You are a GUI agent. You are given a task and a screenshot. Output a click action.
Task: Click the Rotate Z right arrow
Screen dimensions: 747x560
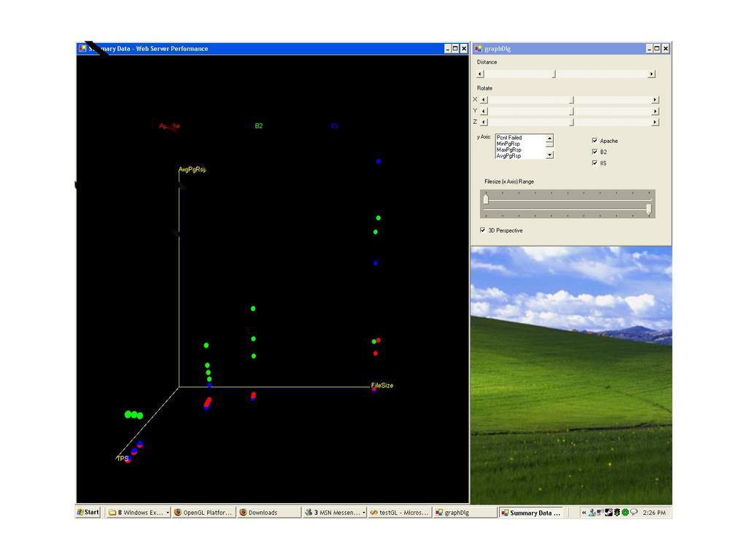655,122
